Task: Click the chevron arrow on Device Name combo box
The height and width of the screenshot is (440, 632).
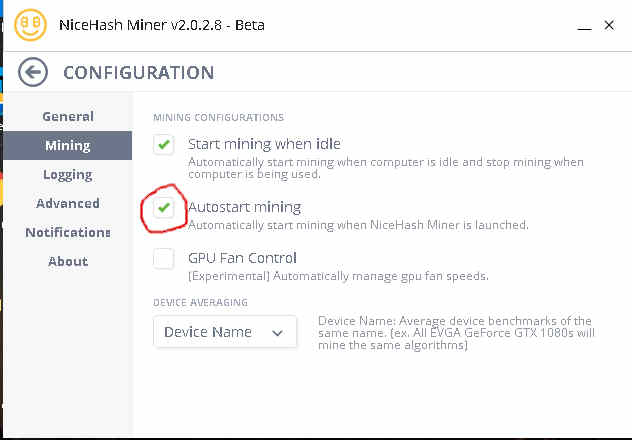Action: coord(278,332)
